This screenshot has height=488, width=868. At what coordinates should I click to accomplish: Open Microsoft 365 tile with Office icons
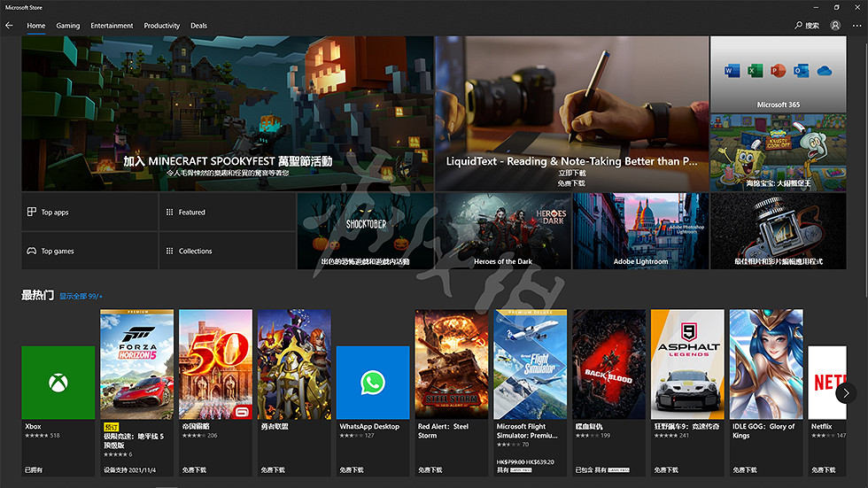778,74
